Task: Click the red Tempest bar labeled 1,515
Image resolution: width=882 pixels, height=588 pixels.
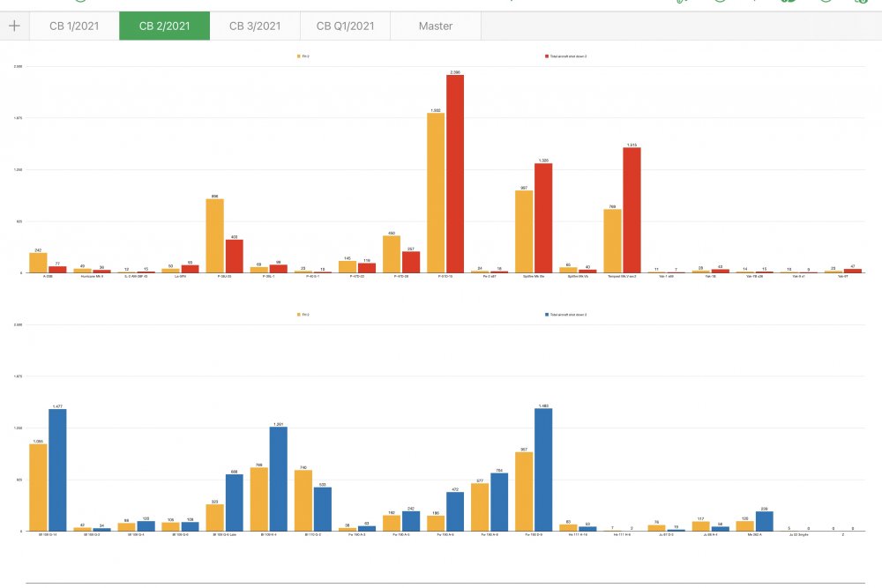Action: [632, 210]
